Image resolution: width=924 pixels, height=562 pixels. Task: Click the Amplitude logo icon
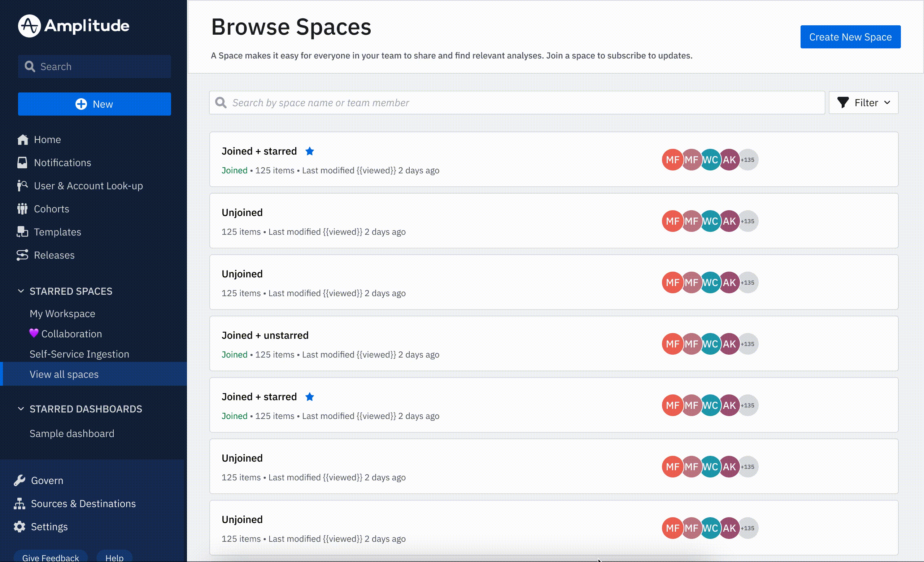[29, 26]
